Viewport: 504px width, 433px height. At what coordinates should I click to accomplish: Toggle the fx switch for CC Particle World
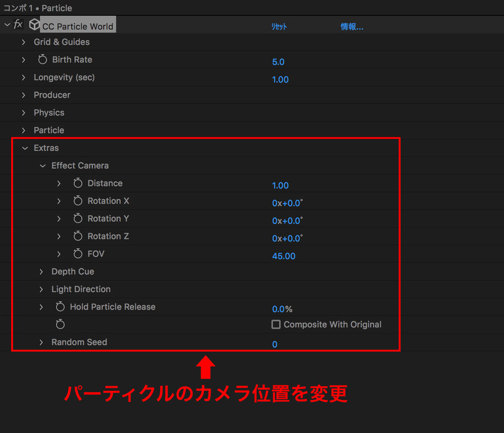tap(18, 24)
